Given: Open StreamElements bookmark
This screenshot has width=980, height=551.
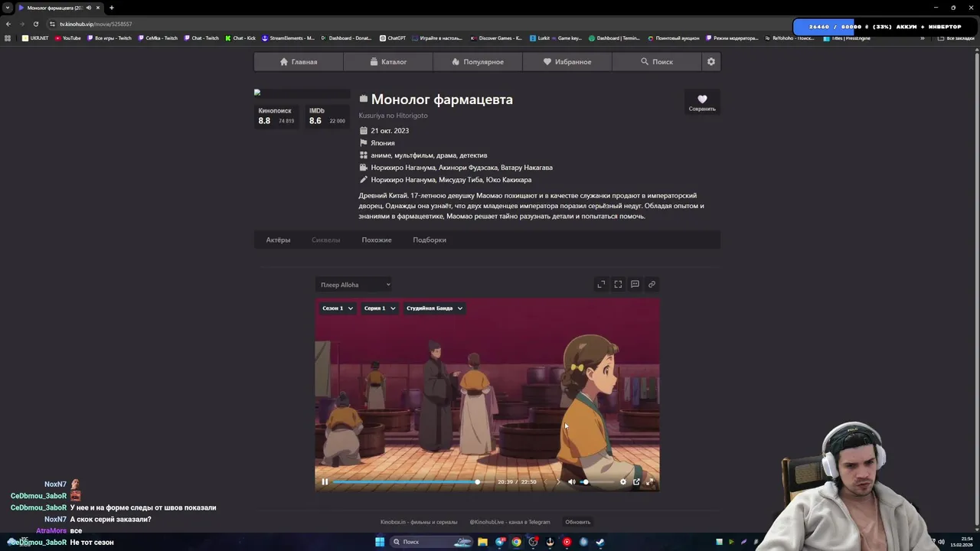Looking at the screenshot, I should pyautogui.click(x=288, y=38).
